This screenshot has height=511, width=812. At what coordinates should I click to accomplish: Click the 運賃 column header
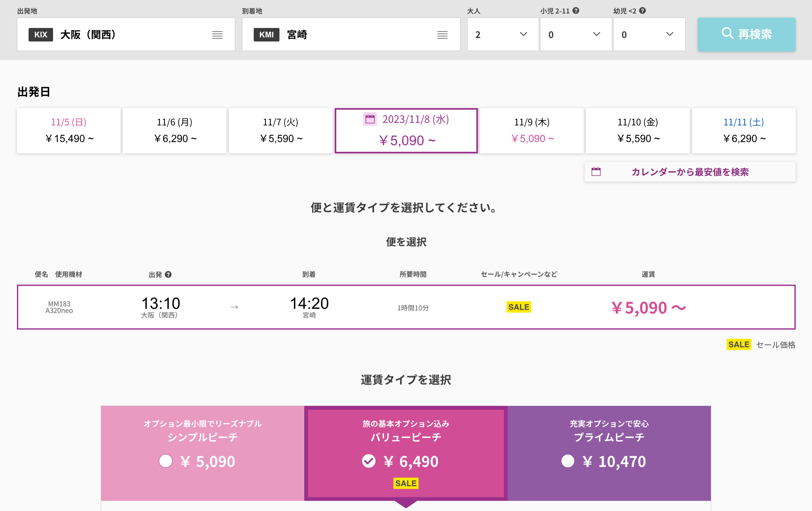[648, 274]
